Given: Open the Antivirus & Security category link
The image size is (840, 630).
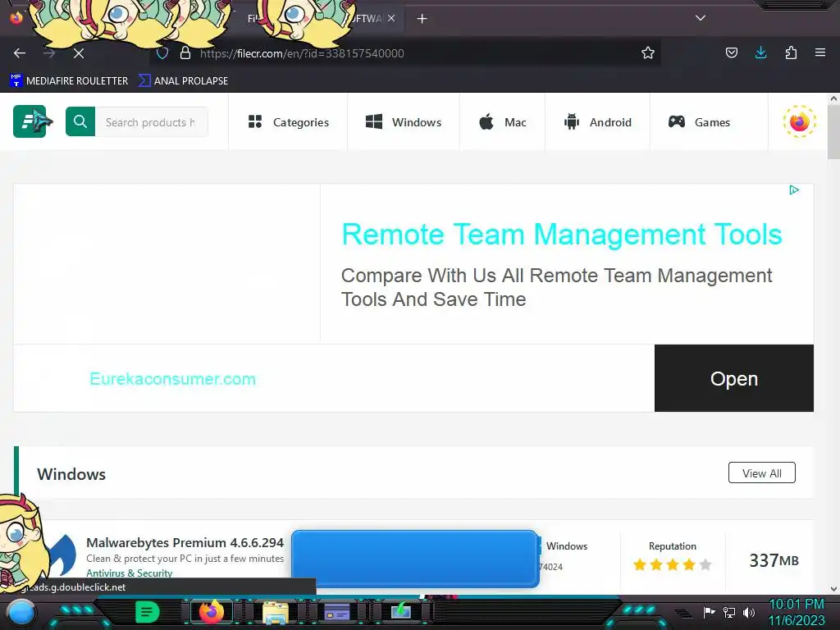Looking at the screenshot, I should tap(129, 573).
